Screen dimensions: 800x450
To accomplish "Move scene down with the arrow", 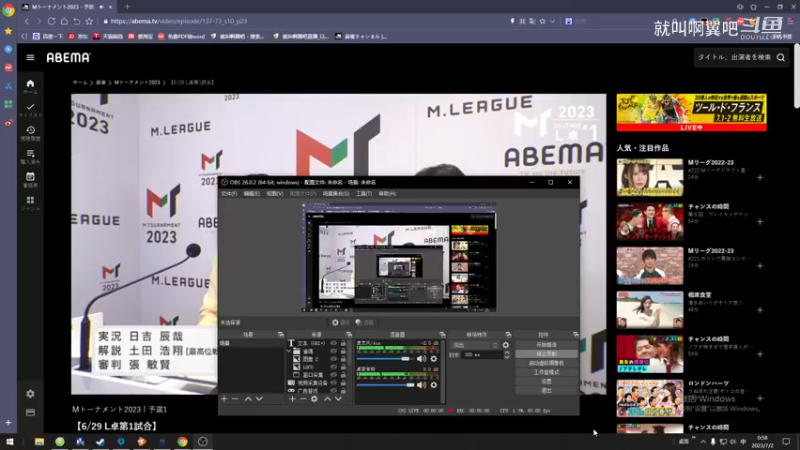I will click(x=259, y=398).
